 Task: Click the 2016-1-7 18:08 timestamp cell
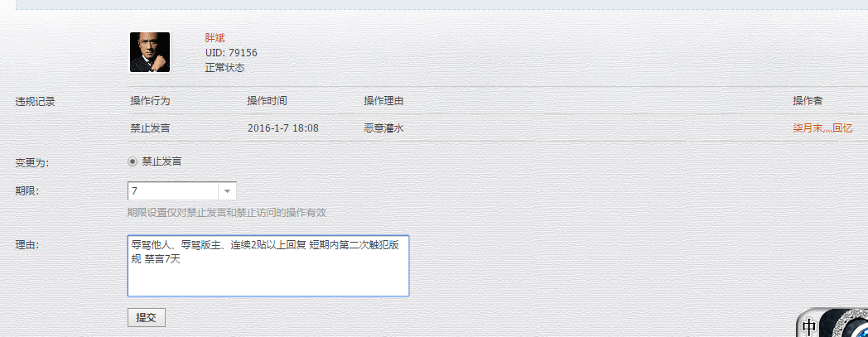tap(282, 128)
